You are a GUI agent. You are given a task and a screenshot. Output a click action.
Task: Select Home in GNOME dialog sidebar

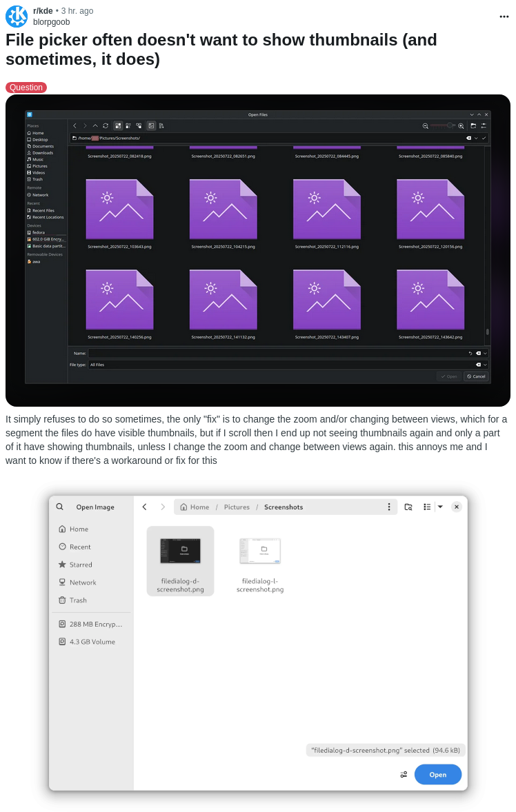click(74, 529)
